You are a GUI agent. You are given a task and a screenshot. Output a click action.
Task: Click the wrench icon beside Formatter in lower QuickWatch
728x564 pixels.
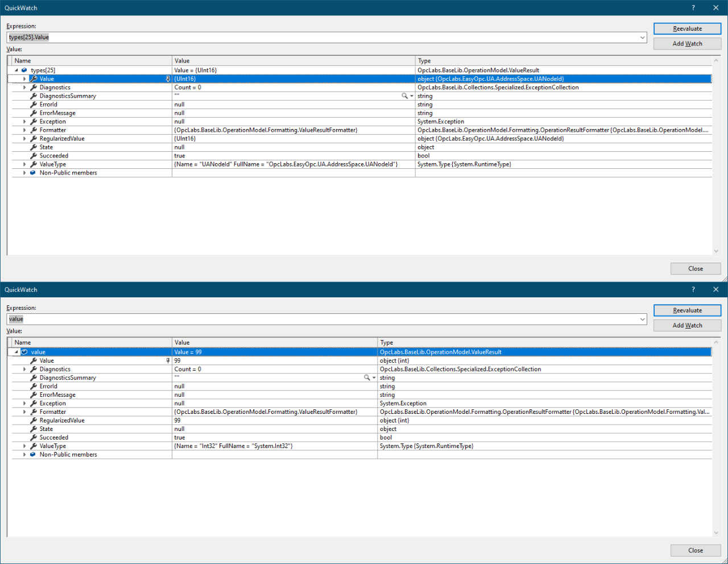click(34, 412)
